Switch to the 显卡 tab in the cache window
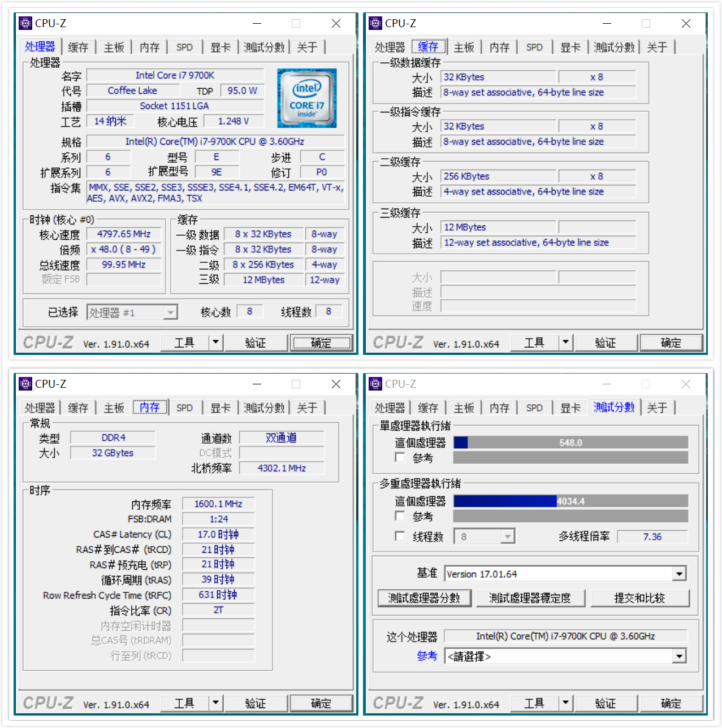This screenshot has width=722, height=728. click(x=570, y=47)
